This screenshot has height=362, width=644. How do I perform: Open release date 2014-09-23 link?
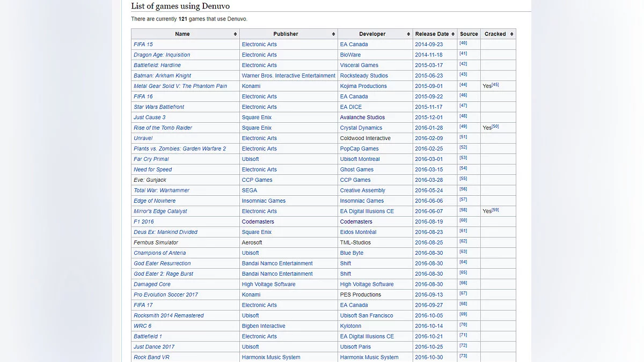click(x=429, y=45)
